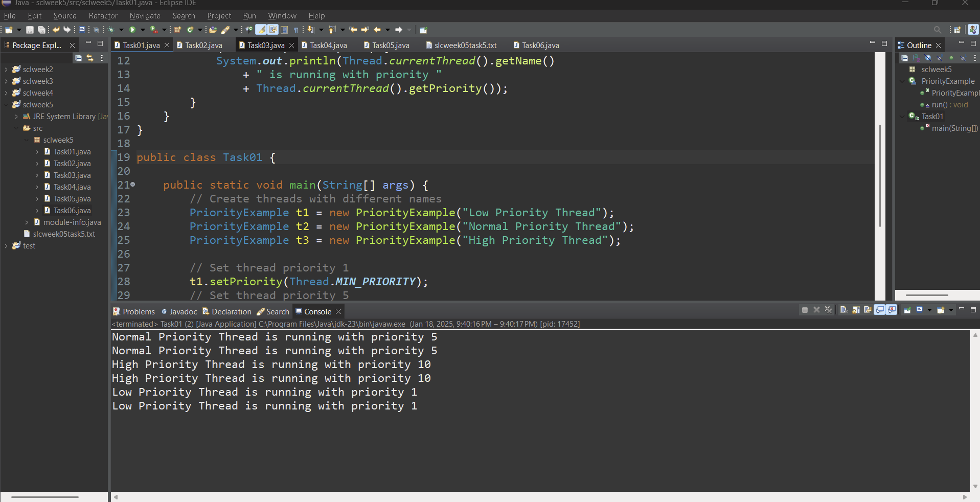
Task: Click Pin Console icon
Action: pyautogui.click(x=907, y=310)
